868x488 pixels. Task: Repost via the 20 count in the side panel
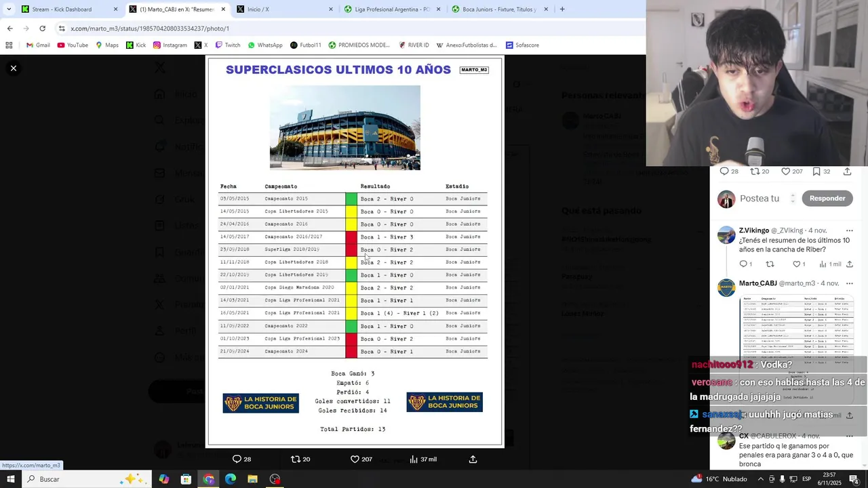point(759,171)
